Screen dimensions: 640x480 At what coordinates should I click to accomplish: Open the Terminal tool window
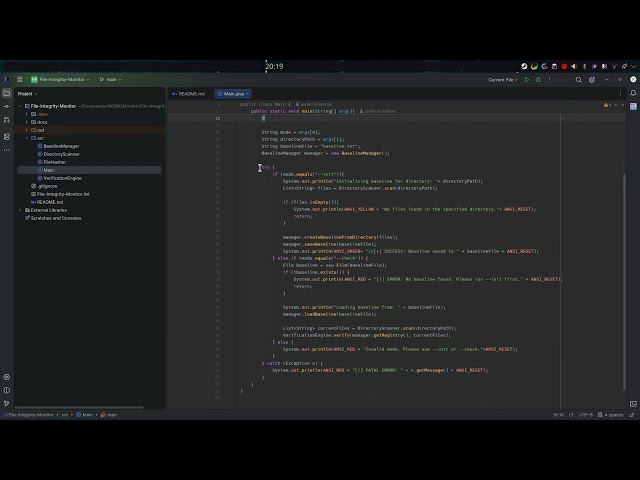[633, 404]
